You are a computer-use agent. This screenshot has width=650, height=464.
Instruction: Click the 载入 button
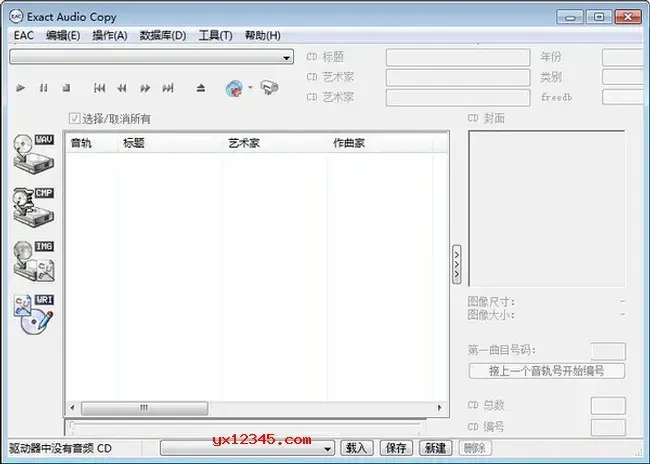[x=357, y=448]
